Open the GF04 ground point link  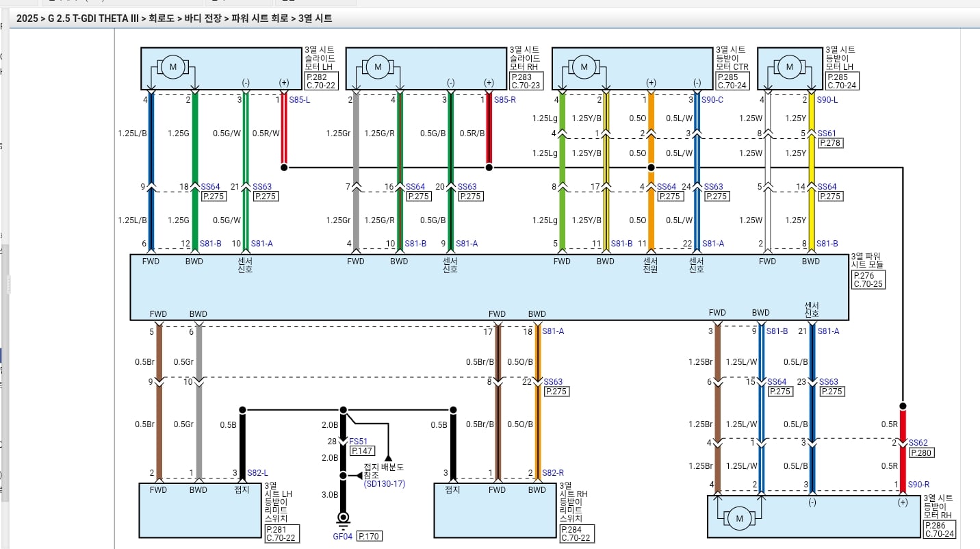click(x=342, y=537)
